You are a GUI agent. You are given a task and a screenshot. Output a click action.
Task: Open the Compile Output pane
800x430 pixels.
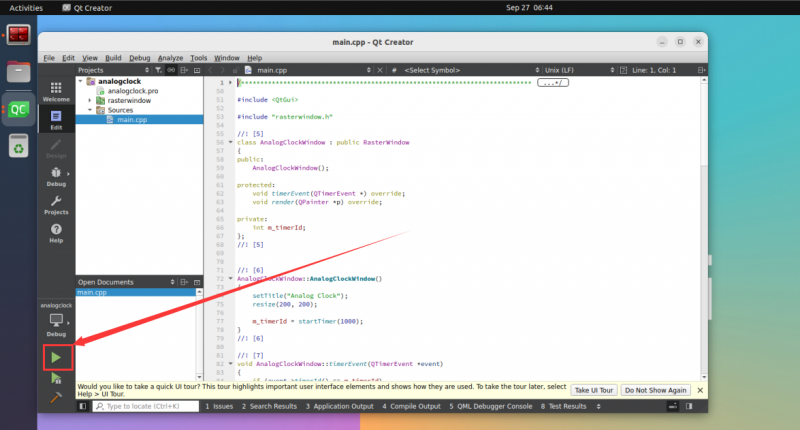click(411, 406)
